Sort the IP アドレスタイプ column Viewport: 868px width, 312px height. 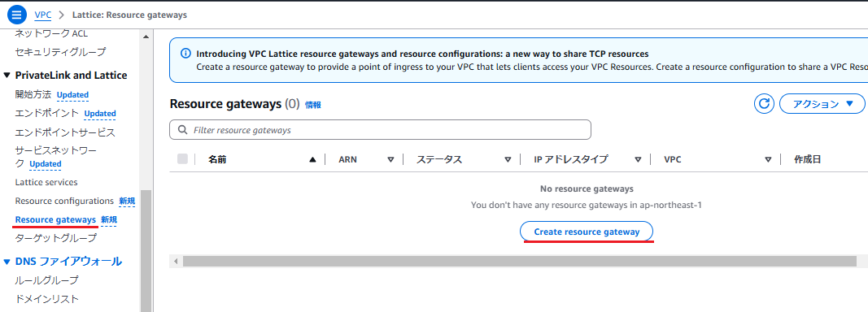pyautogui.click(x=638, y=159)
